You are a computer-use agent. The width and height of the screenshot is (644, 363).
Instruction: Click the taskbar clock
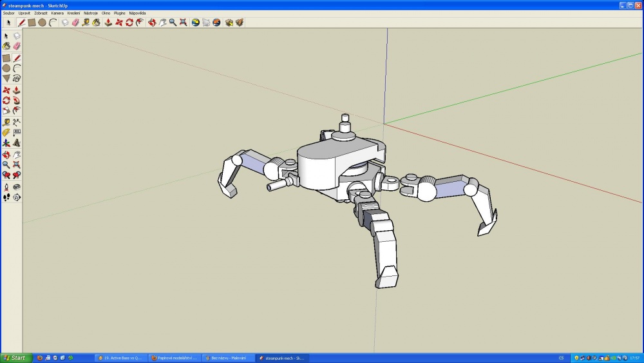[x=636, y=358]
